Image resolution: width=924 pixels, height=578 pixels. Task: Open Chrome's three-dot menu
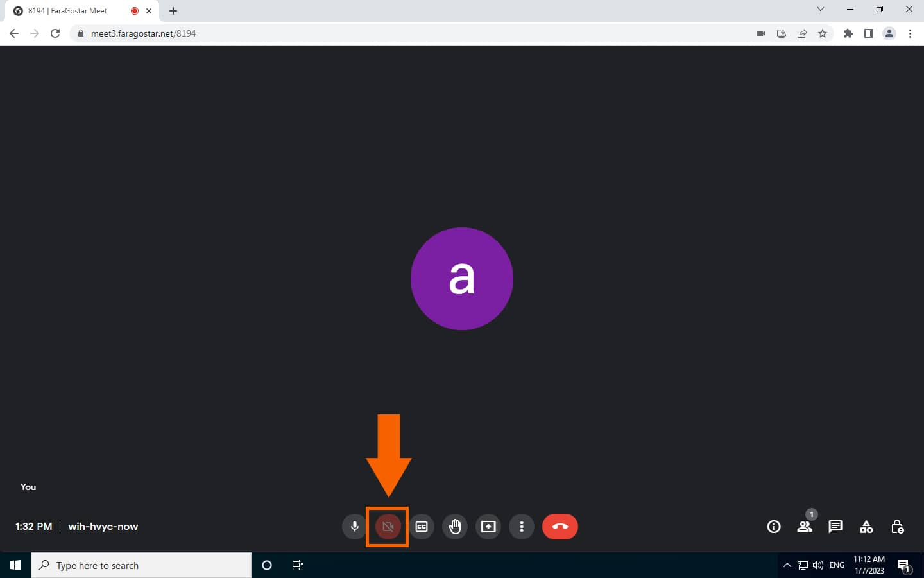(x=910, y=33)
